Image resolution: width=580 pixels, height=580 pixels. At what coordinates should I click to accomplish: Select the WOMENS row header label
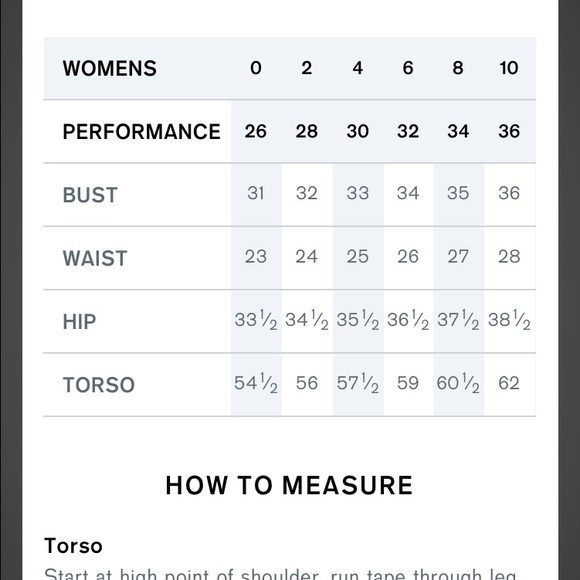109,68
